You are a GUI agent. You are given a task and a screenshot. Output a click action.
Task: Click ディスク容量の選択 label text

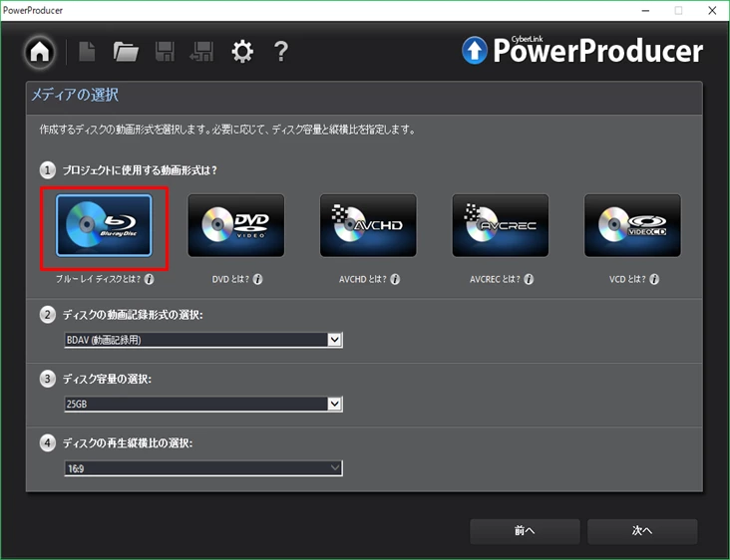(107, 379)
